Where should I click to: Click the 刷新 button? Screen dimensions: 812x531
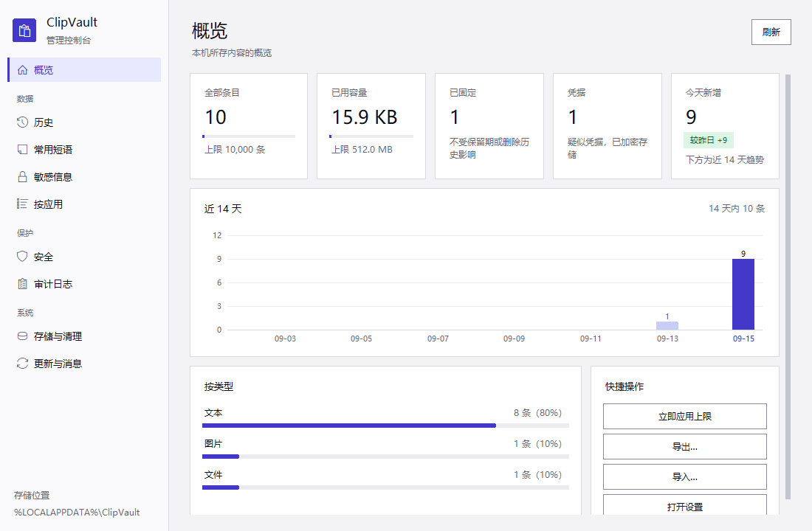(771, 32)
